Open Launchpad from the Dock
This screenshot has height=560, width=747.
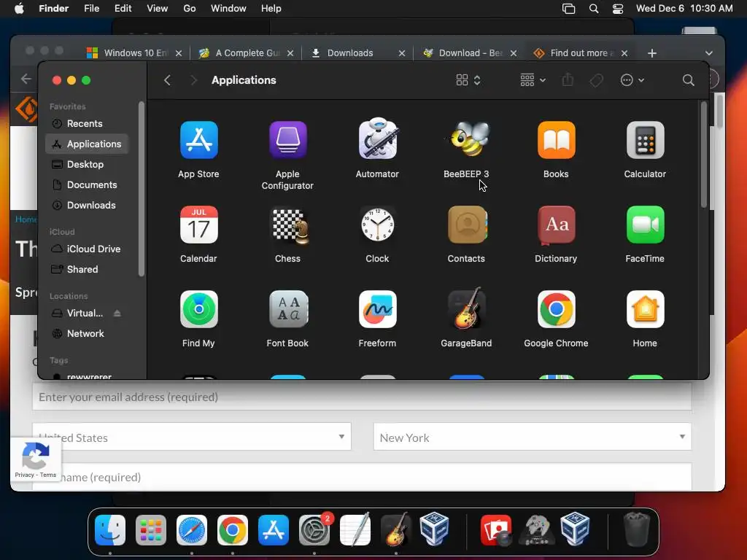tap(151, 530)
